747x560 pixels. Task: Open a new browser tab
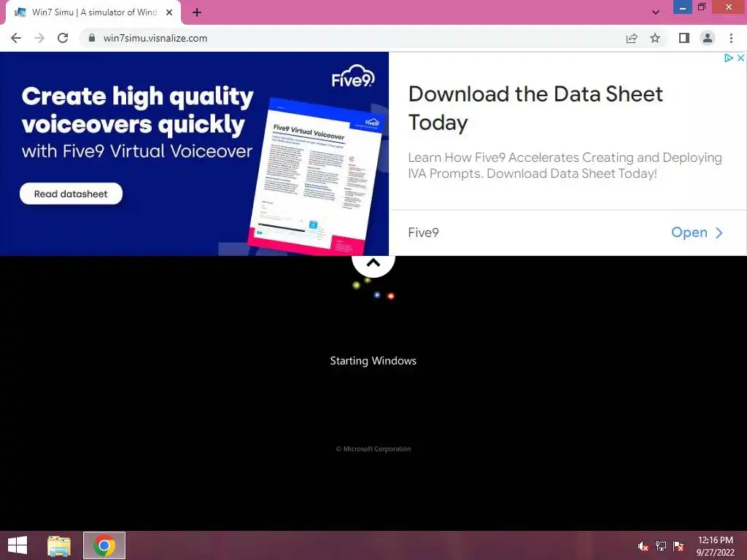click(x=197, y=13)
